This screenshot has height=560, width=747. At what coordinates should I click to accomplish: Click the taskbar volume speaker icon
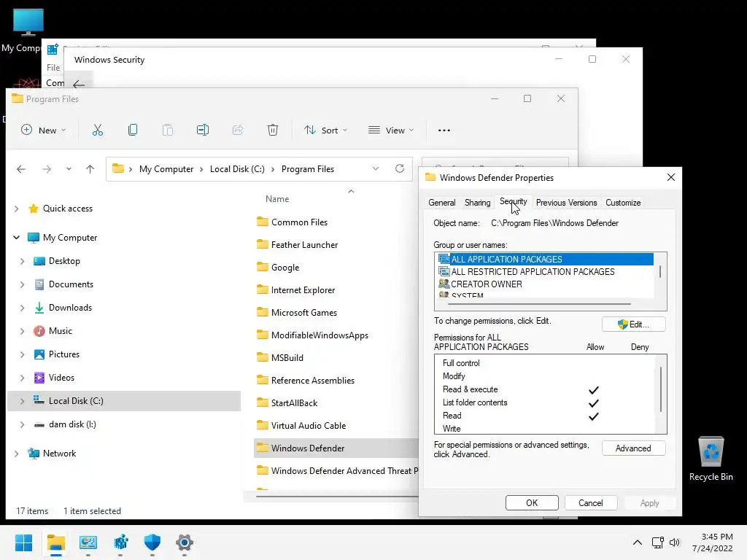tap(675, 542)
